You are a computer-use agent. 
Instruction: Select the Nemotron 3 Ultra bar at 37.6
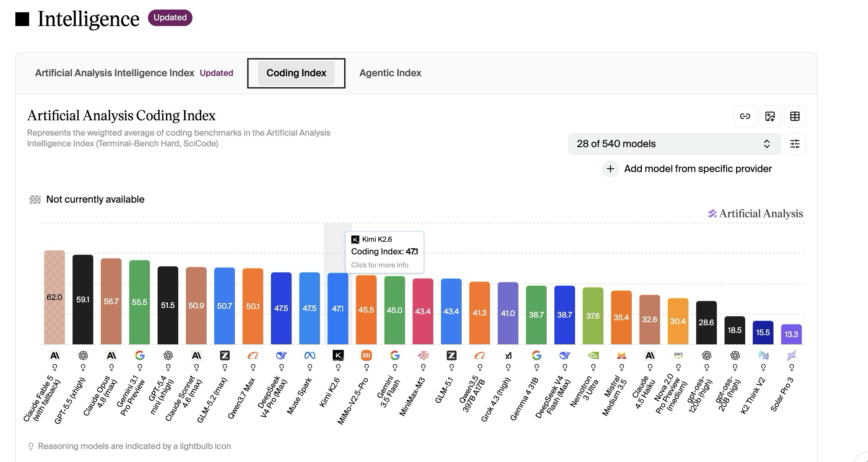pyautogui.click(x=593, y=316)
